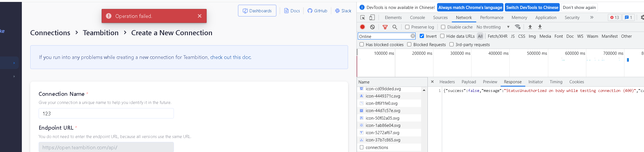Open network conditions wifi icon
This screenshot has width=644, height=152.
click(518, 27)
